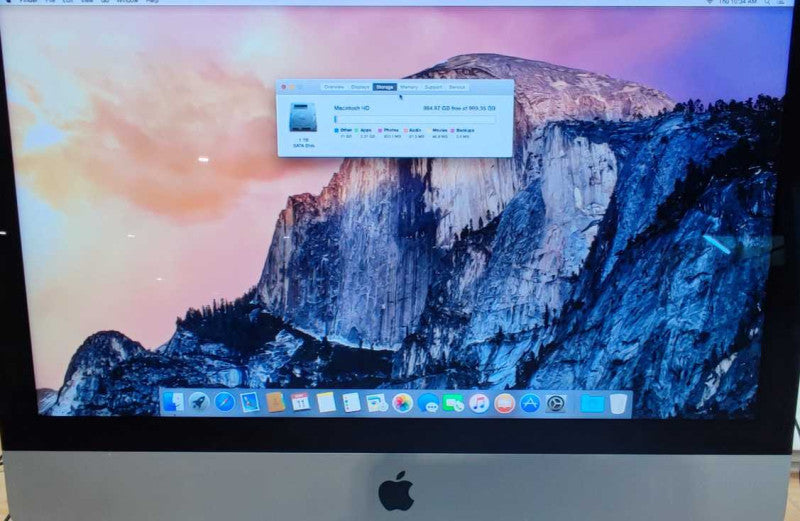Open the Trash in the dock

618,404
